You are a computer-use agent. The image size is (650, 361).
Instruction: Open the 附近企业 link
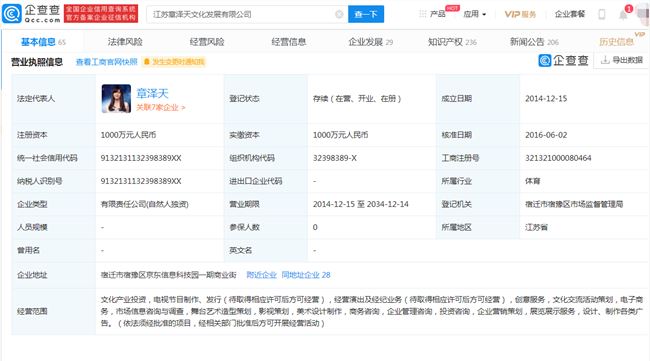(261, 275)
